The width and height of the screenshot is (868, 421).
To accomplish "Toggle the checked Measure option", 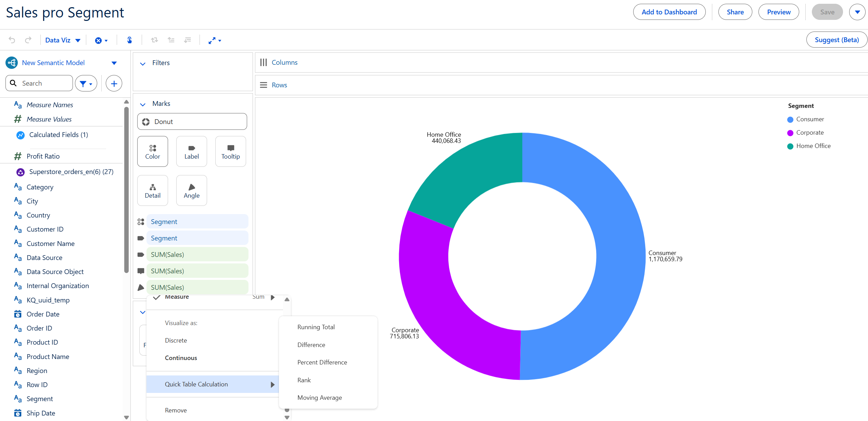I will [177, 297].
